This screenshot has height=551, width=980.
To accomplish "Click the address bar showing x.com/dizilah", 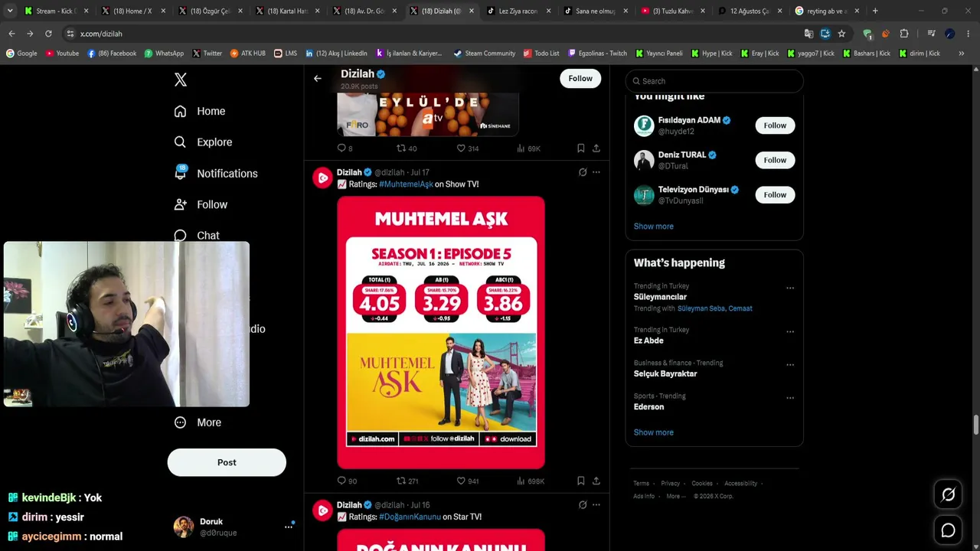I will click(429, 34).
